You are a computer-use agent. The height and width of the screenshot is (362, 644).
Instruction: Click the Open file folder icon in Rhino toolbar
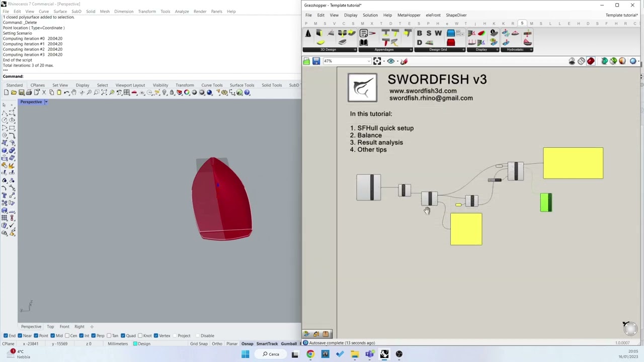point(14,93)
